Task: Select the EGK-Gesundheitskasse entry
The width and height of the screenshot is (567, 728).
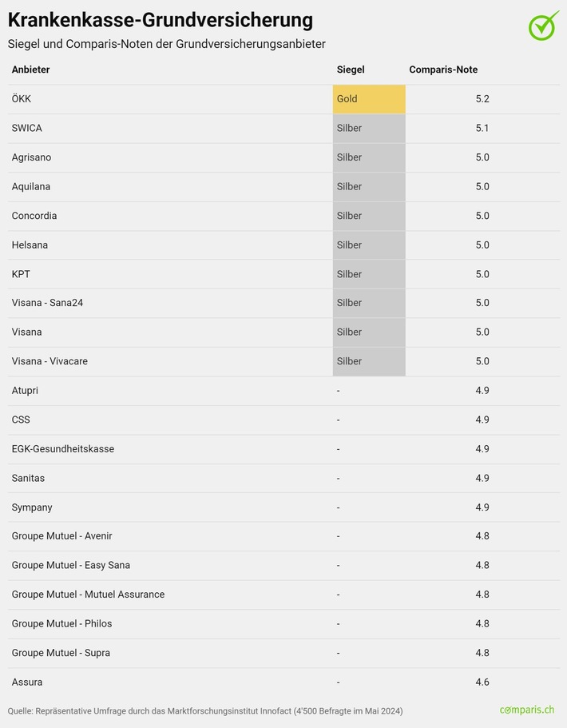Action: [x=63, y=449]
